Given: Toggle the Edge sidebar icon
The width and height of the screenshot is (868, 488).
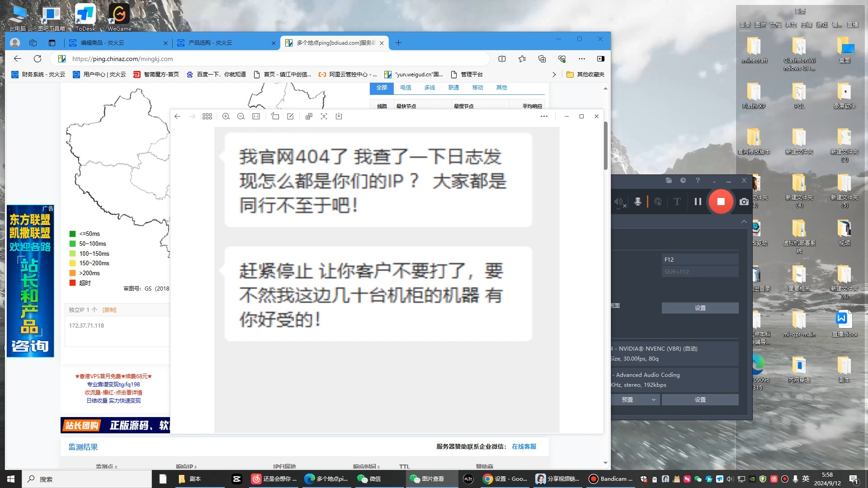Looking at the screenshot, I should tap(600, 59).
